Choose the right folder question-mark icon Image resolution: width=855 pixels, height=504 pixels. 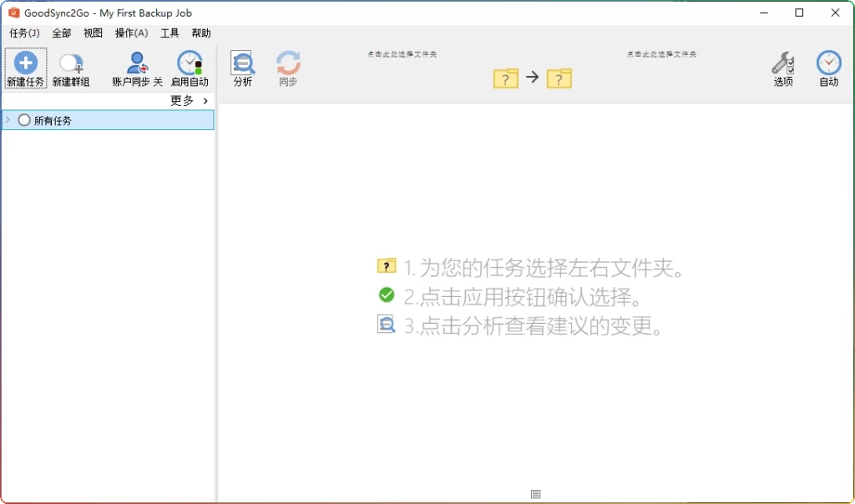[559, 78]
